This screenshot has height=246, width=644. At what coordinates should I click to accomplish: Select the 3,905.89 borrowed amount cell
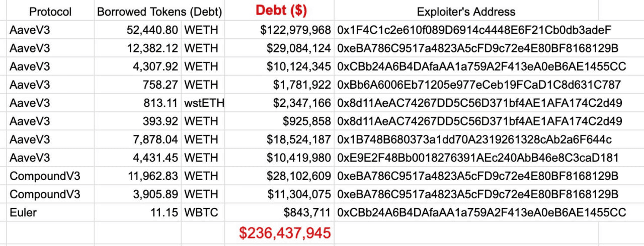coord(155,194)
